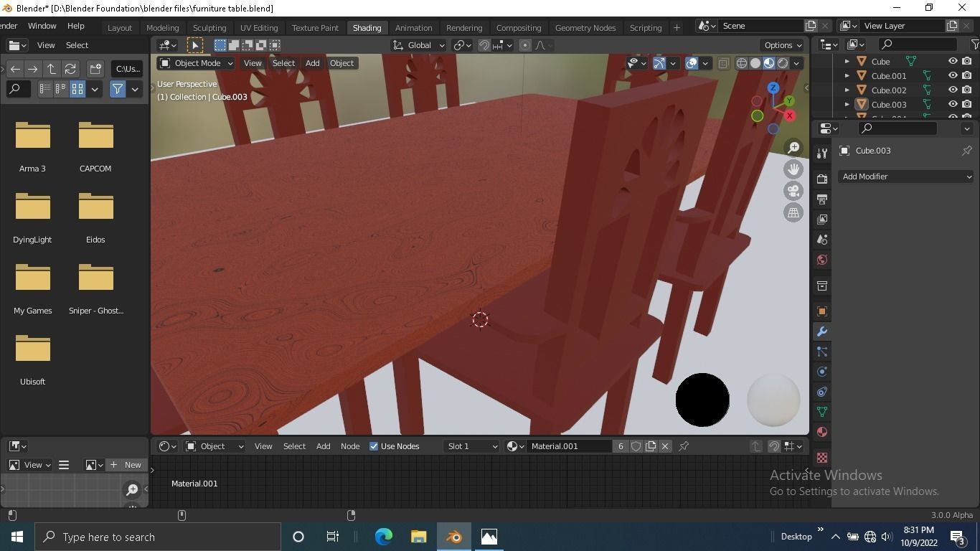Toggle fake user shield for Material.001

636,446
